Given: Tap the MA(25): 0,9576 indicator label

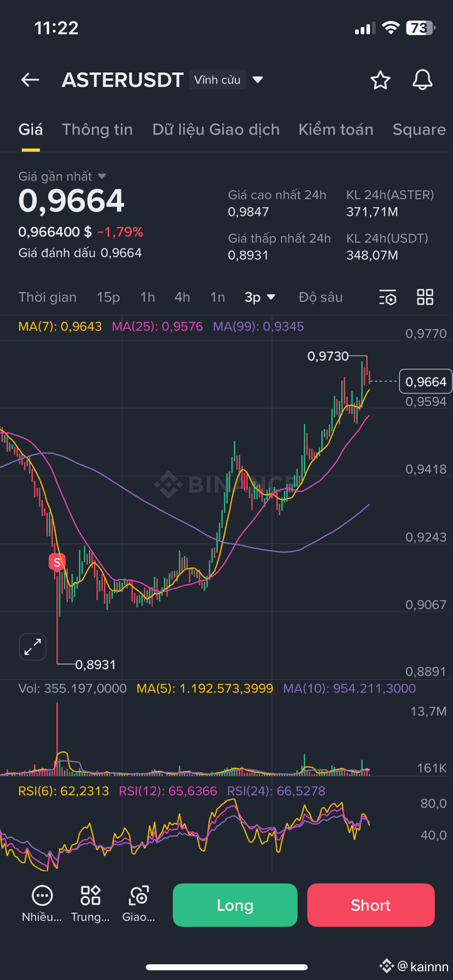Looking at the screenshot, I should click(x=158, y=326).
